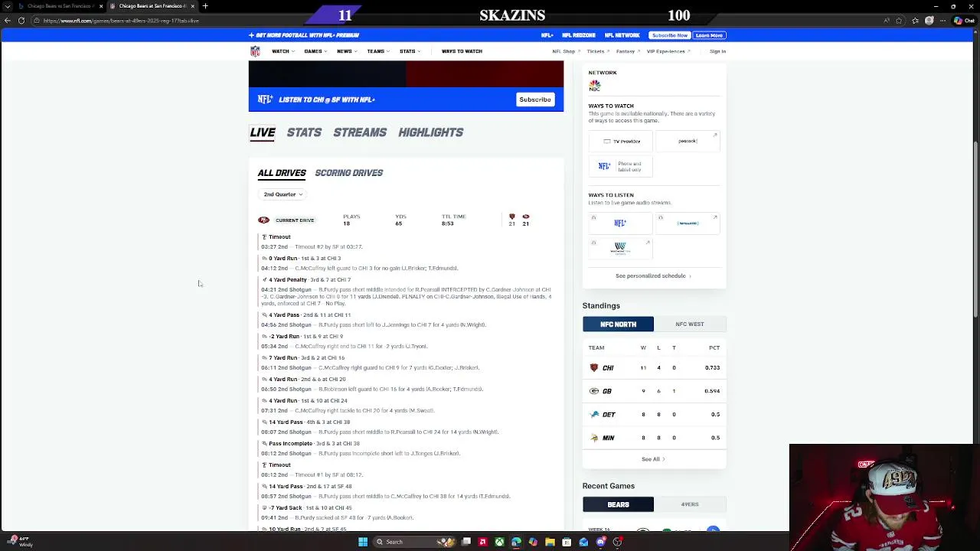Open Ways to Watch navigation link
Screen dimensions: 980x551
(462, 51)
